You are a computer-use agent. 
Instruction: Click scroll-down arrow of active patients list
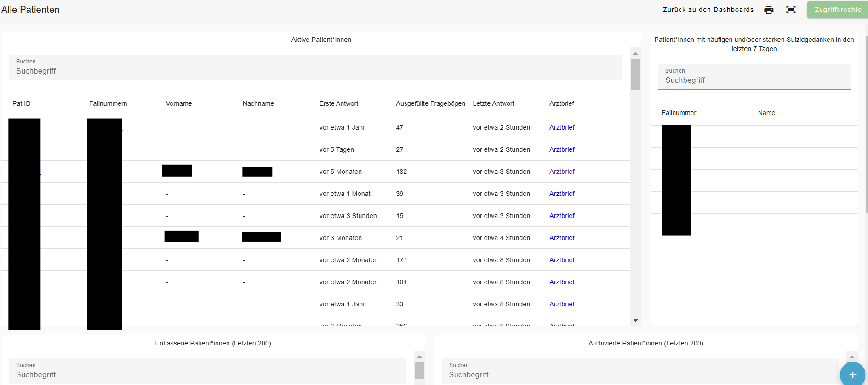click(x=635, y=320)
